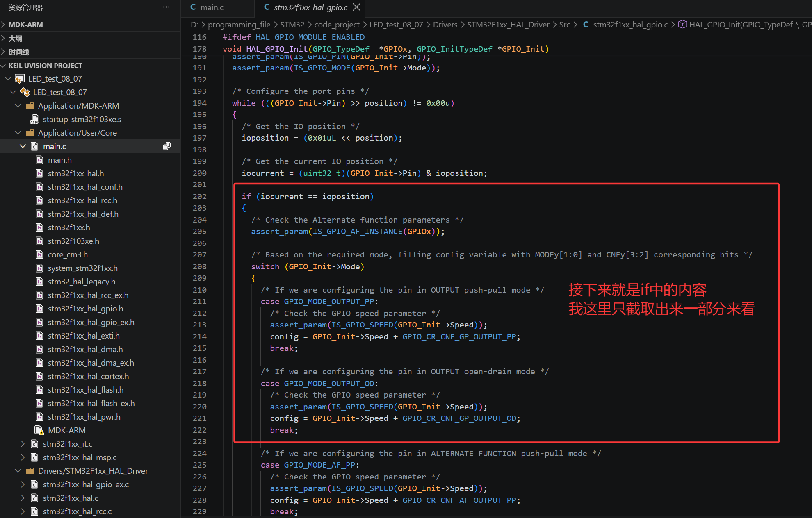Select the stm32f1xx_hal_gpio.c editor tab
This screenshot has width=812, height=518.
pyautogui.click(x=310, y=7)
